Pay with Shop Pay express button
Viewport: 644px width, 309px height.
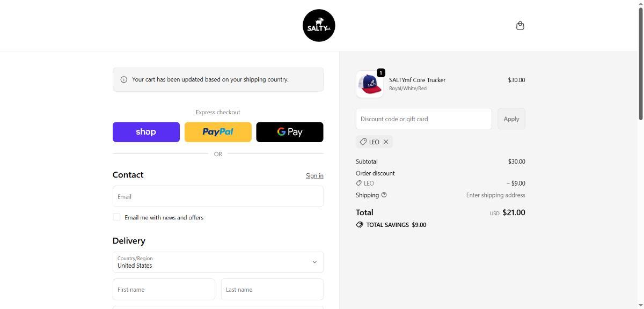pos(146,132)
